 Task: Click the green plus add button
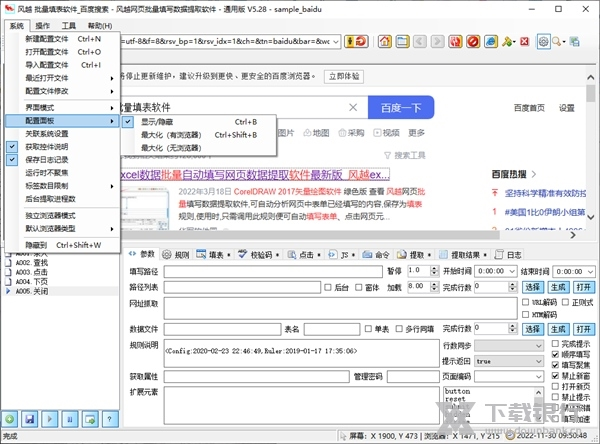pyautogui.click(x=10, y=419)
